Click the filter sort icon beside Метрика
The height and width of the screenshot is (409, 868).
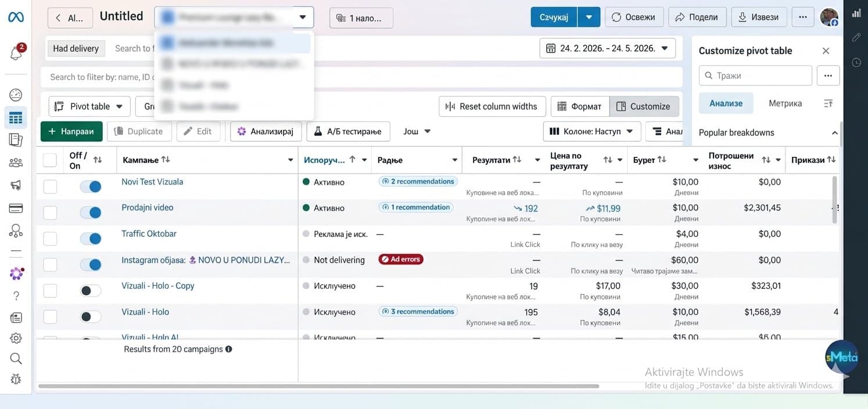tap(828, 103)
